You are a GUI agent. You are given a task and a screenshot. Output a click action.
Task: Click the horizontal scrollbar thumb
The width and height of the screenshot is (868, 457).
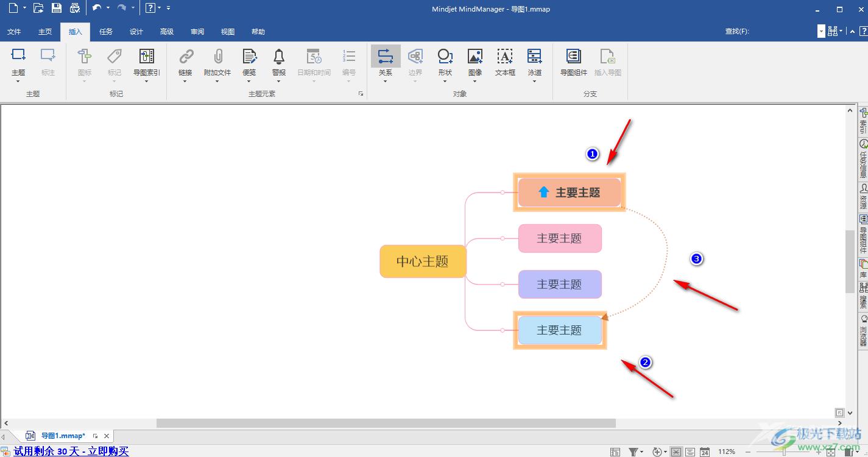pyautogui.click(x=386, y=423)
